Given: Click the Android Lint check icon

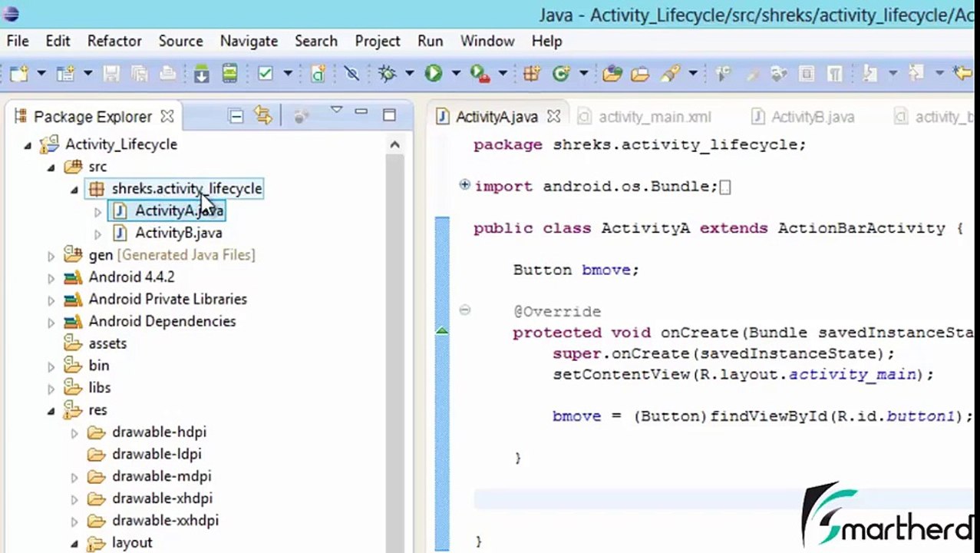Looking at the screenshot, I should click(266, 74).
